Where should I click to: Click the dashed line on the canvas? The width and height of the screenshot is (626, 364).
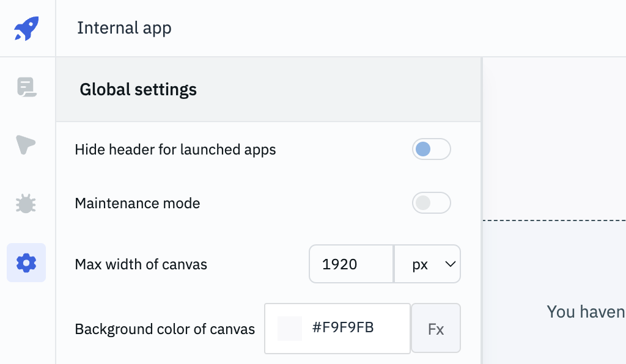[554, 220]
